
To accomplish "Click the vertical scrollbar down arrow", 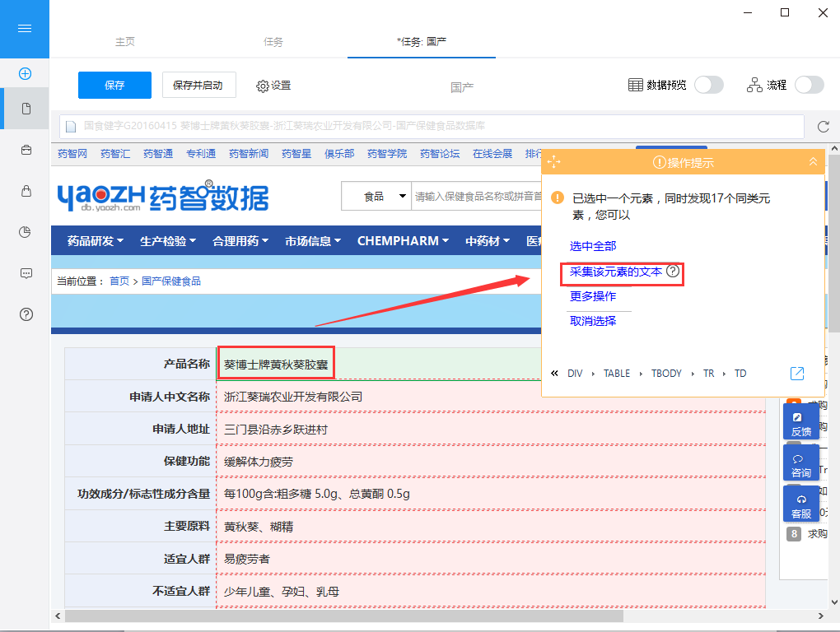I will pos(834,602).
